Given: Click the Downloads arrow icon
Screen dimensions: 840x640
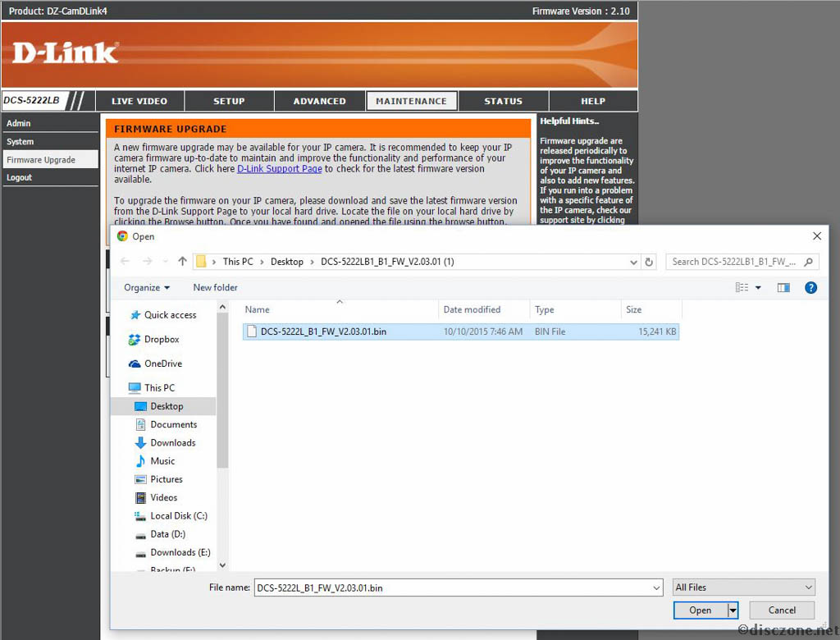Looking at the screenshot, I should (x=140, y=443).
